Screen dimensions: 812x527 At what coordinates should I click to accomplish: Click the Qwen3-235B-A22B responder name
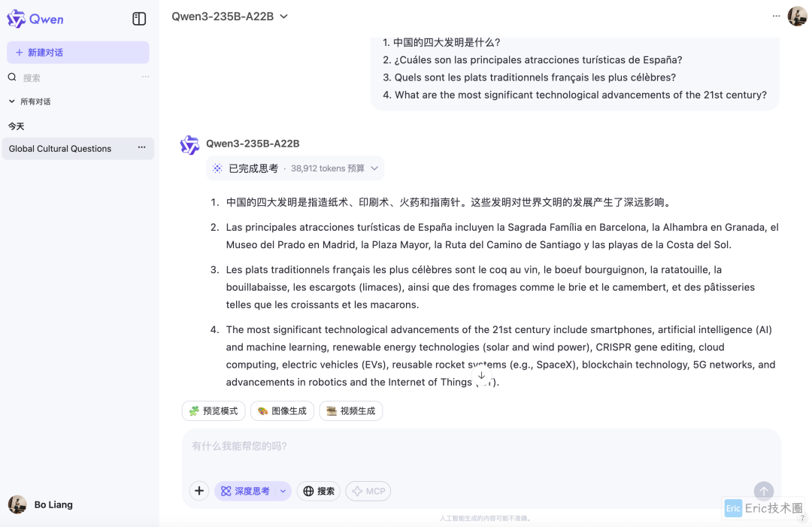[253, 144]
